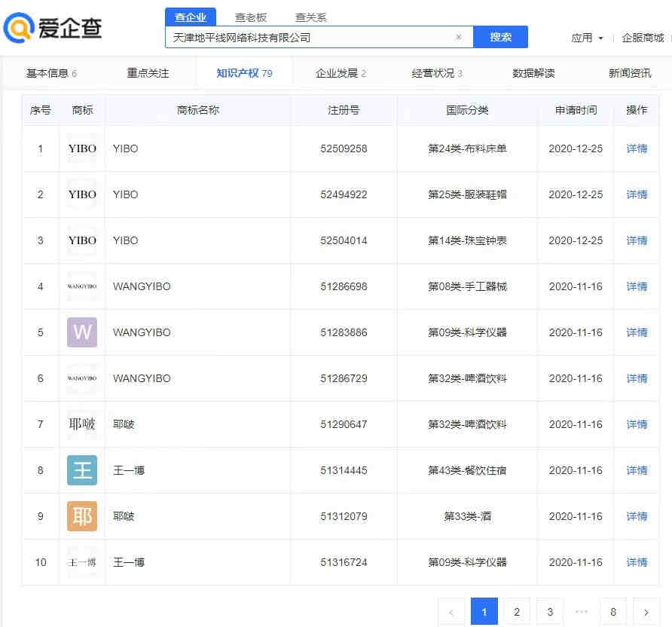Open 详情 for registration 52509258
This screenshot has height=627, width=672.
coord(637,148)
